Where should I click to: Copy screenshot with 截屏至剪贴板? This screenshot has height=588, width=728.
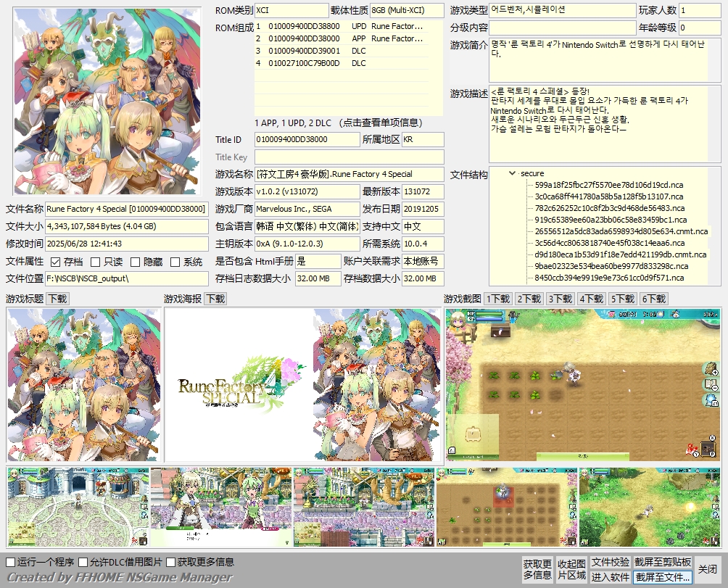pyautogui.click(x=663, y=563)
